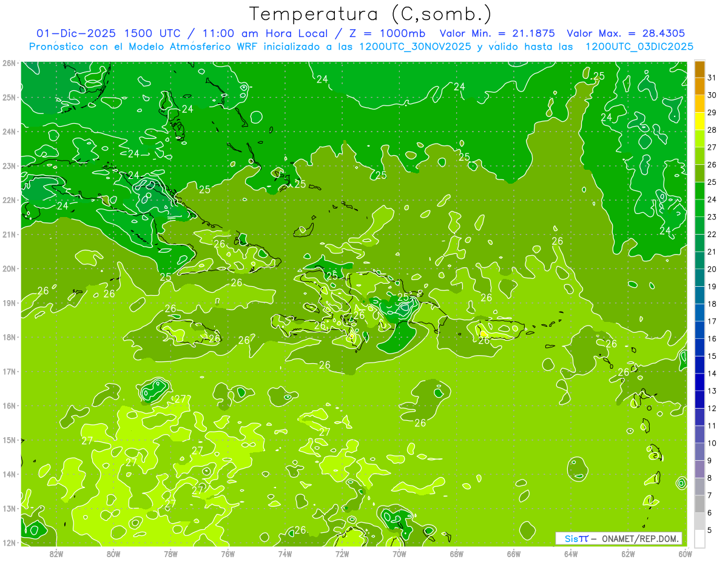Click the '82W' longitude axis label
This screenshot has height=562, width=728.
[56, 554]
